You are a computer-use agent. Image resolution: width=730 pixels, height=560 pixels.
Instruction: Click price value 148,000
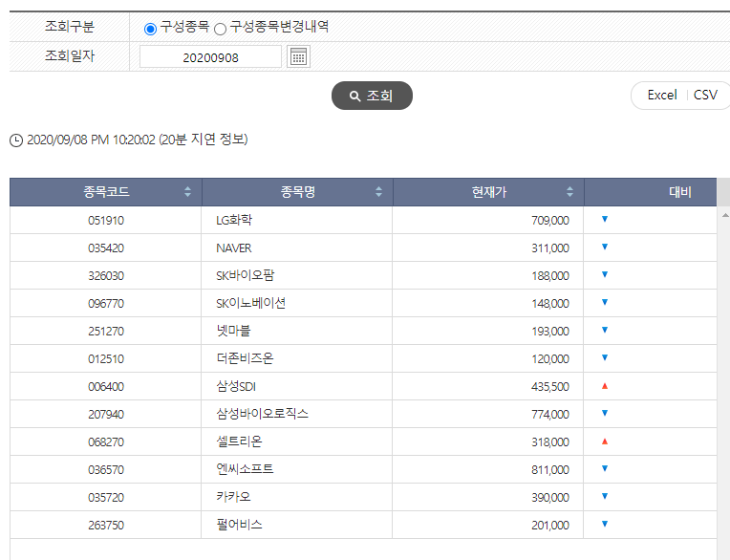coord(550,304)
